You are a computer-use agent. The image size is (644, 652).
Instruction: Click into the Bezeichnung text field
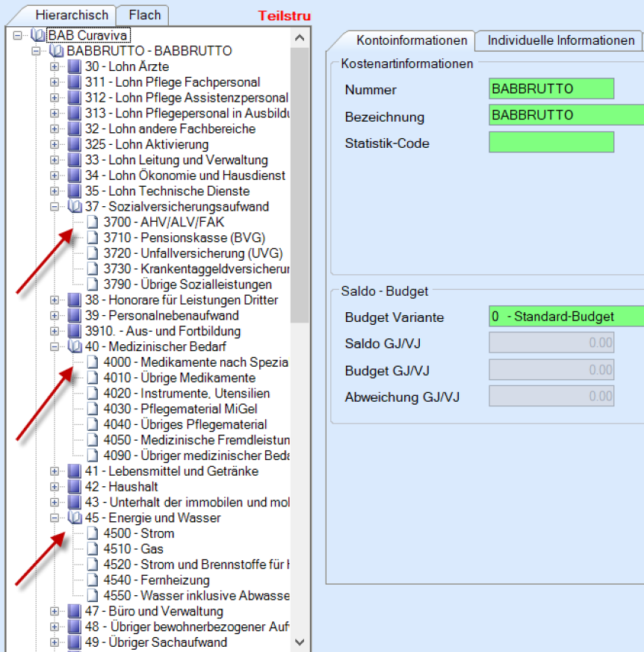pos(565,115)
